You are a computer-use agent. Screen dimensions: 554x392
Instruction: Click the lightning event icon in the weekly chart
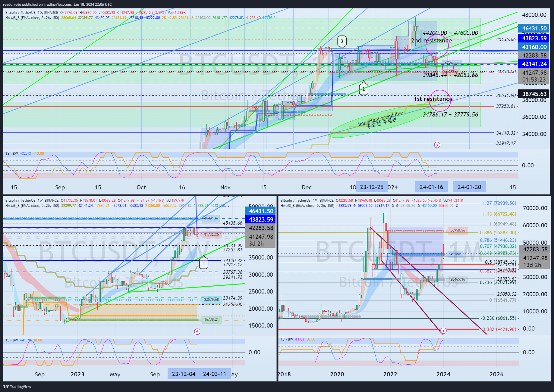coord(197,331)
